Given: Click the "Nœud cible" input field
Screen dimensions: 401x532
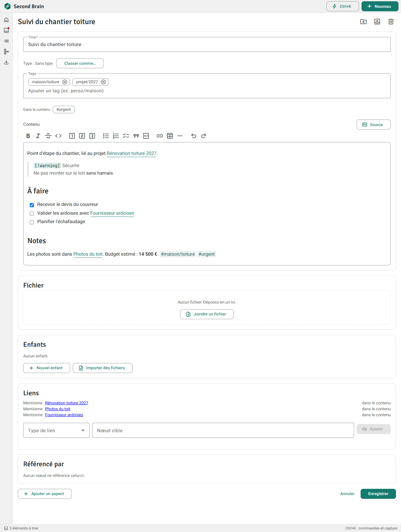Looking at the screenshot, I should pos(223,430).
